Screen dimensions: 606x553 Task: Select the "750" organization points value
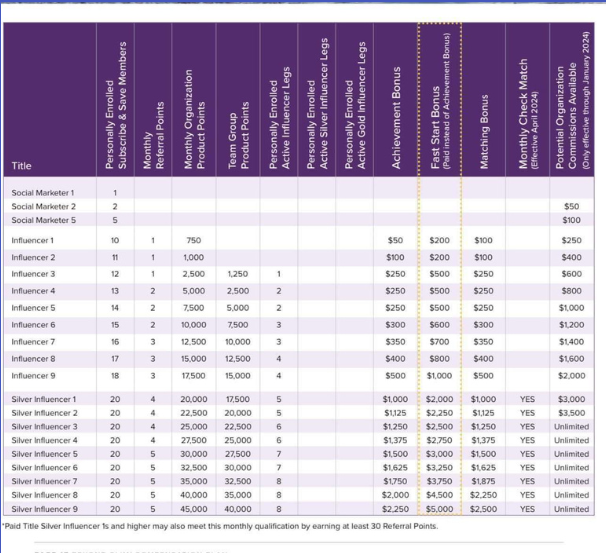[194, 240]
